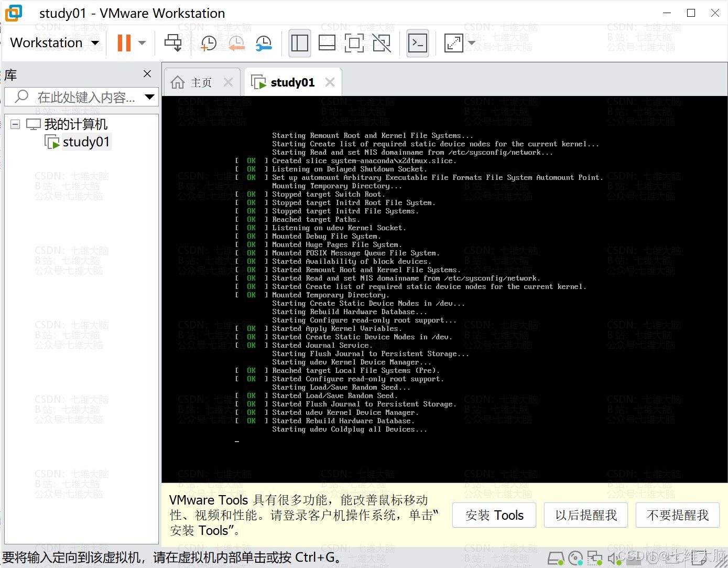Click the library search magnifier icon
The height and width of the screenshot is (568, 728).
(21, 97)
